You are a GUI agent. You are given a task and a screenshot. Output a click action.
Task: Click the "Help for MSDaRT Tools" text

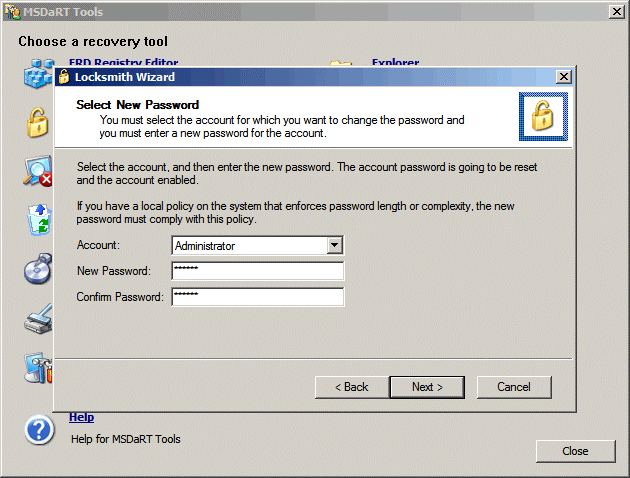[126, 439]
